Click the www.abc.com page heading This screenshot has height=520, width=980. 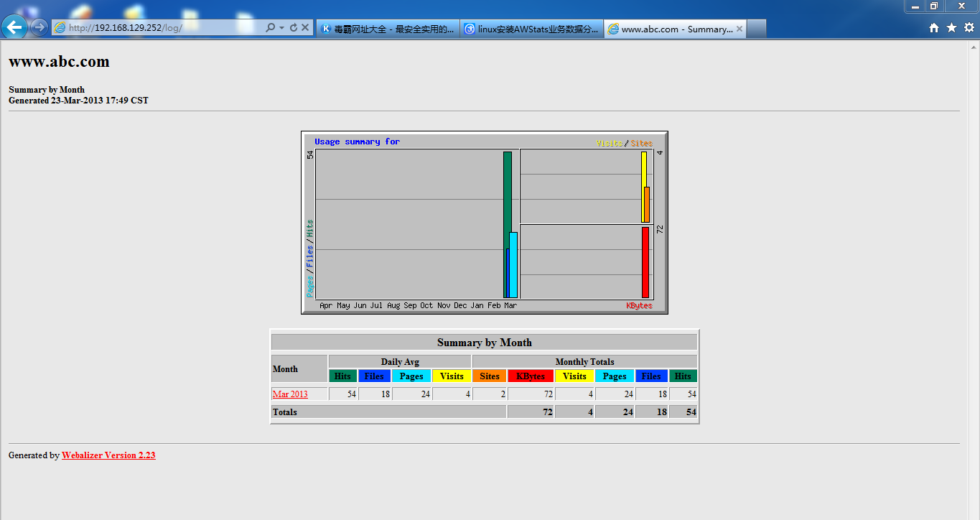tap(59, 62)
